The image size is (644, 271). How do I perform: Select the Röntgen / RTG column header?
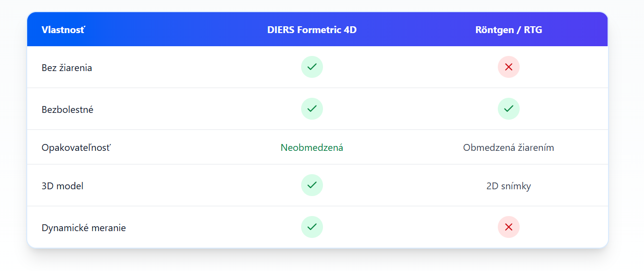[x=508, y=30]
